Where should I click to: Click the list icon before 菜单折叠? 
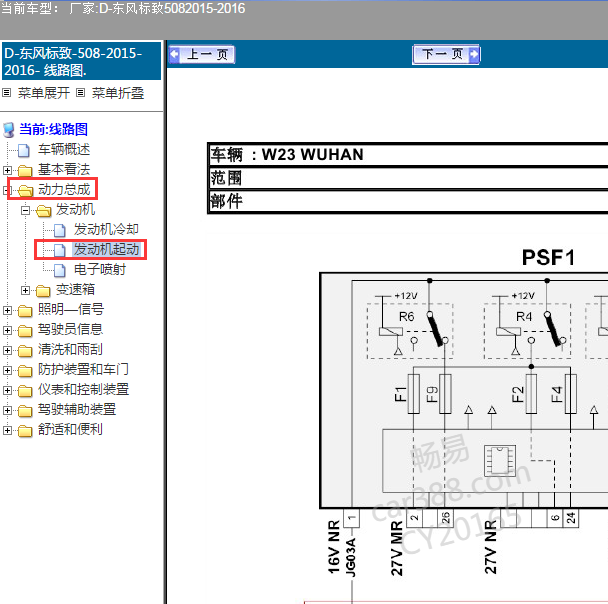pyautogui.click(x=80, y=93)
